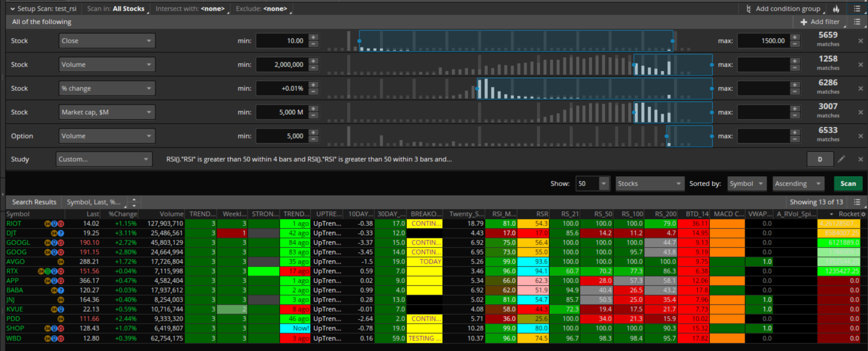
Task: Increase % change min with plus
Action: (313, 85)
